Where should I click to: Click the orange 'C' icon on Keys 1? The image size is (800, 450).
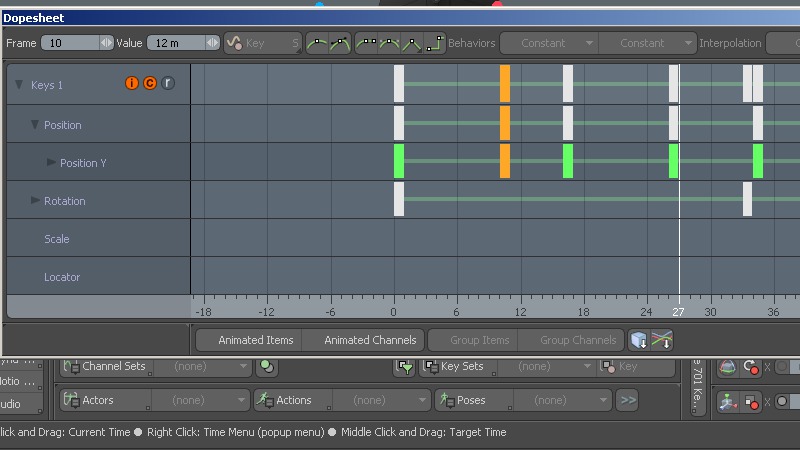click(x=150, y=84)
